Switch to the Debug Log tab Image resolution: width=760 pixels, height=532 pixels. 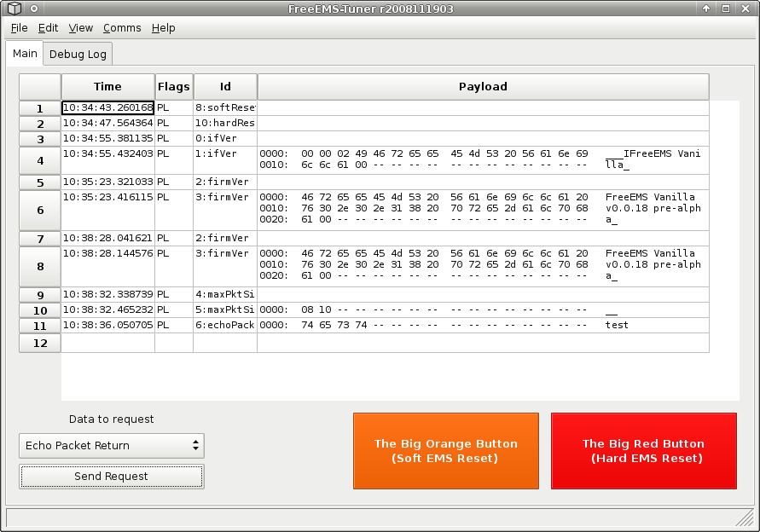pyautogui.click(x=78, y=55)
